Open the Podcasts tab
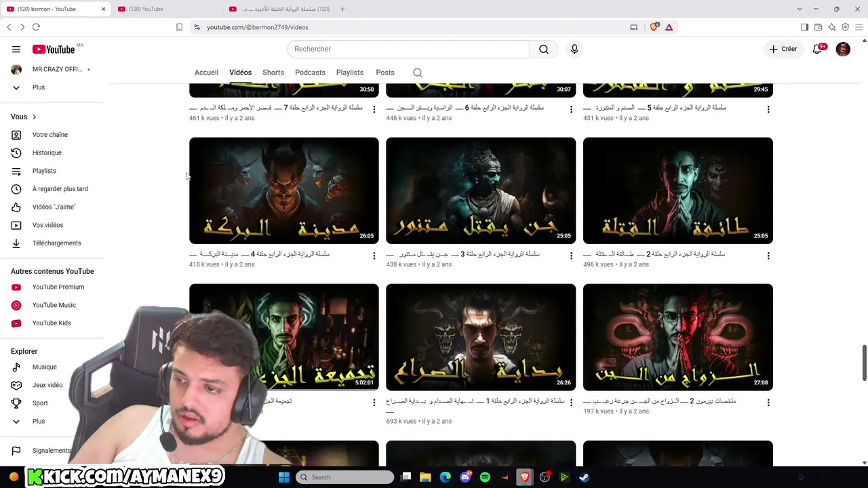 [310, 73]
